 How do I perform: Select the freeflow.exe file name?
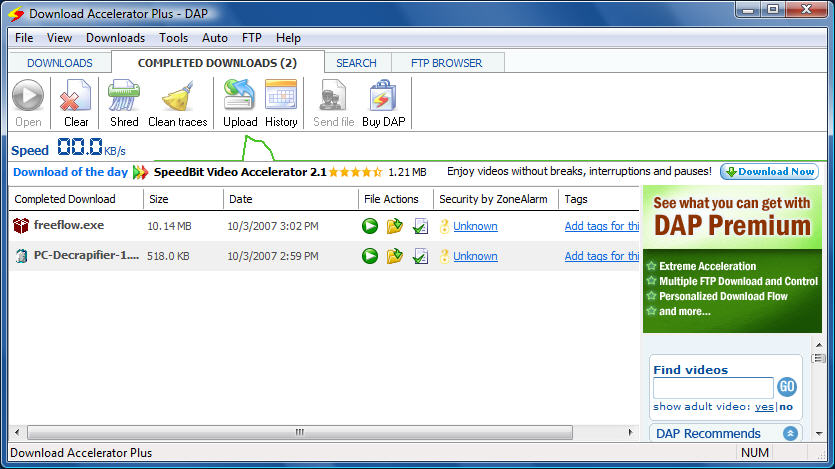coord(69,225)
